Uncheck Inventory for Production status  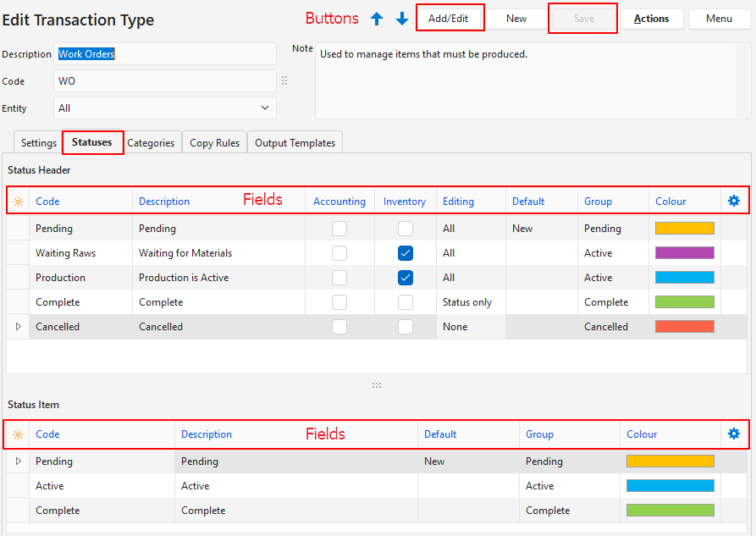(x=406, y=278)
